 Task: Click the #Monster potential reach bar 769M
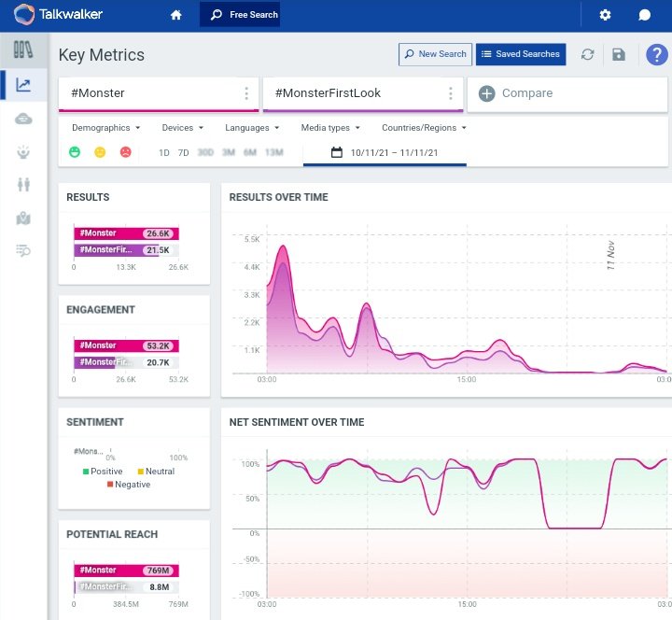pyautogui.click(x=126, y=571)
